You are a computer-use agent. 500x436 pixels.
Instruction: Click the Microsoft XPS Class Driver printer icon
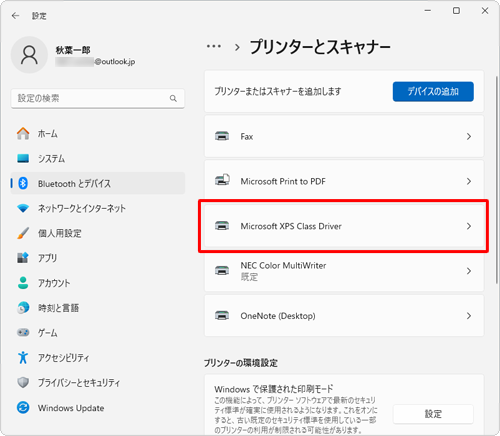[x=222, y=226]
